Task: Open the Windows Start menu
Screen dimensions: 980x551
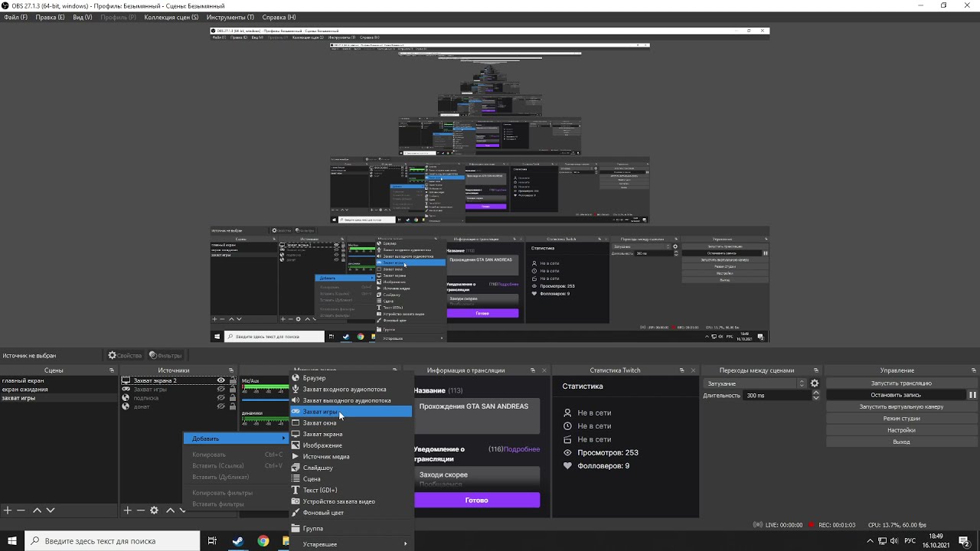Action: coord(12,541)
